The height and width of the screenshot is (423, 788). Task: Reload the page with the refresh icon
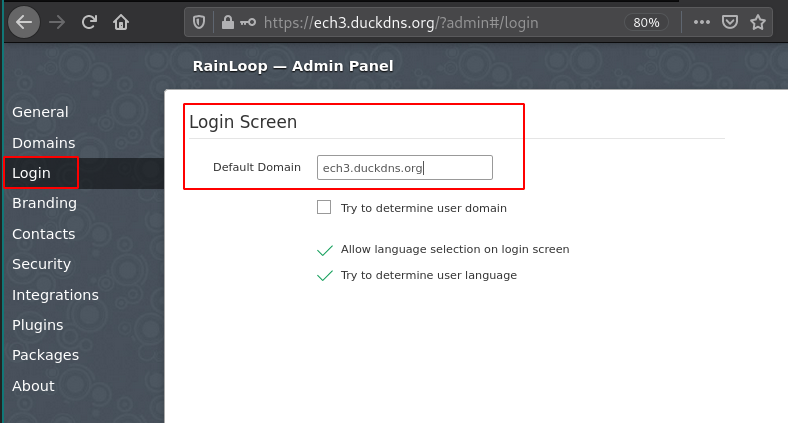[89, 22]
